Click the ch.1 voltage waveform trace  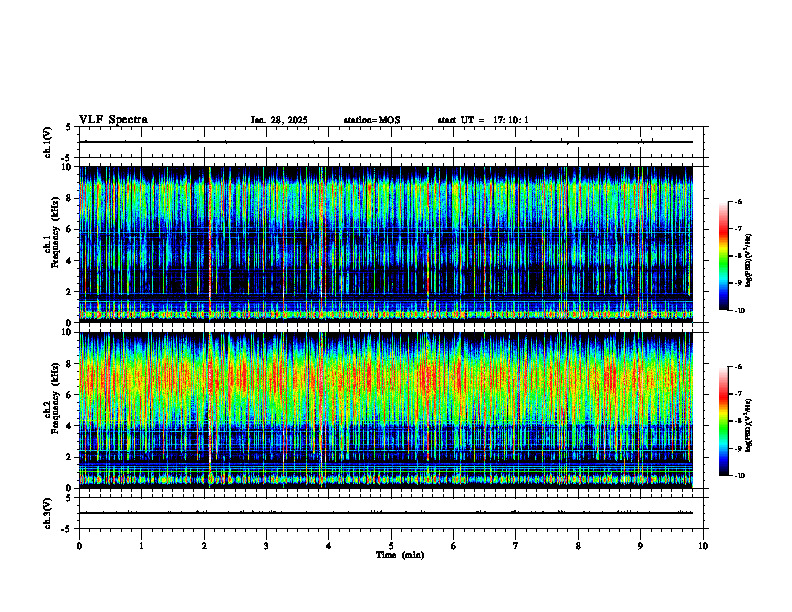point(386,142)
